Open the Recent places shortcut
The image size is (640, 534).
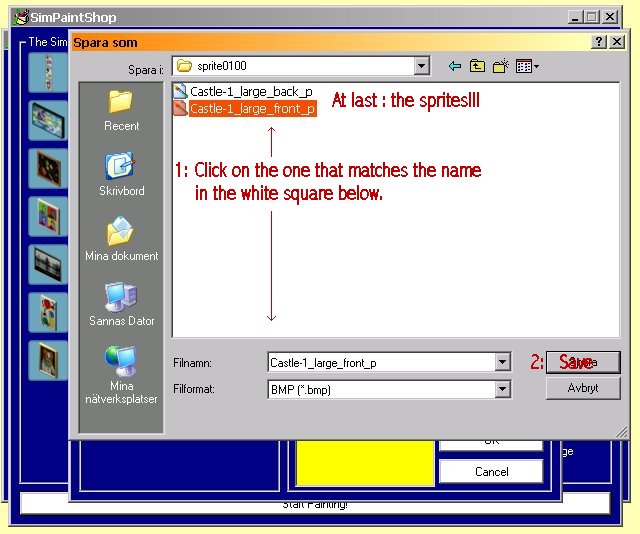pyautogui.click(x=121, y=110)
